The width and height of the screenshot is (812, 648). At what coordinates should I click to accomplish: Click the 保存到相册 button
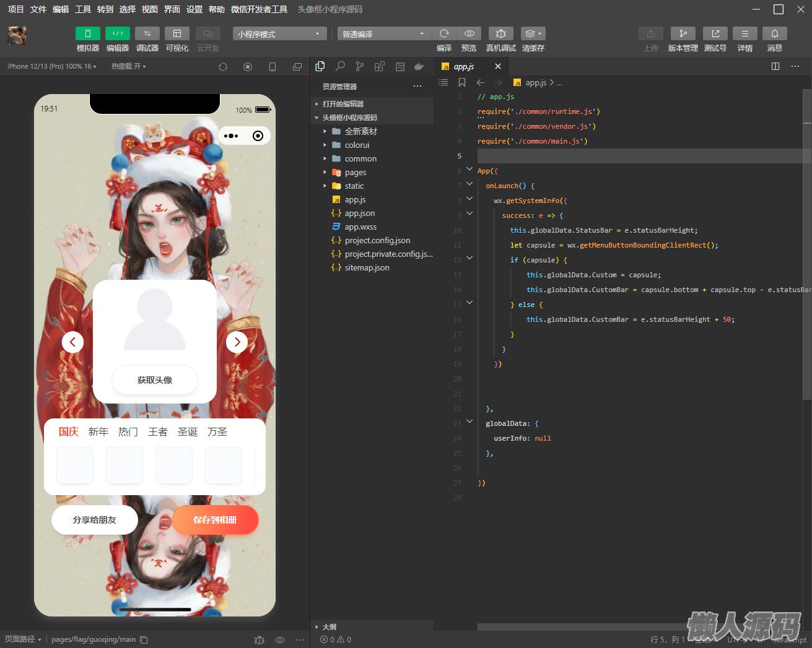[215, 520]
